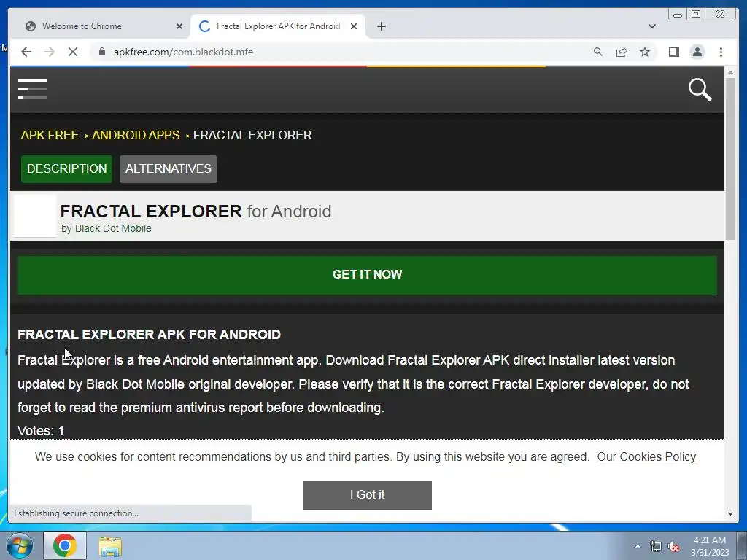
Task: Click the muted volume tray icon
Action: [x=673, y=546]
